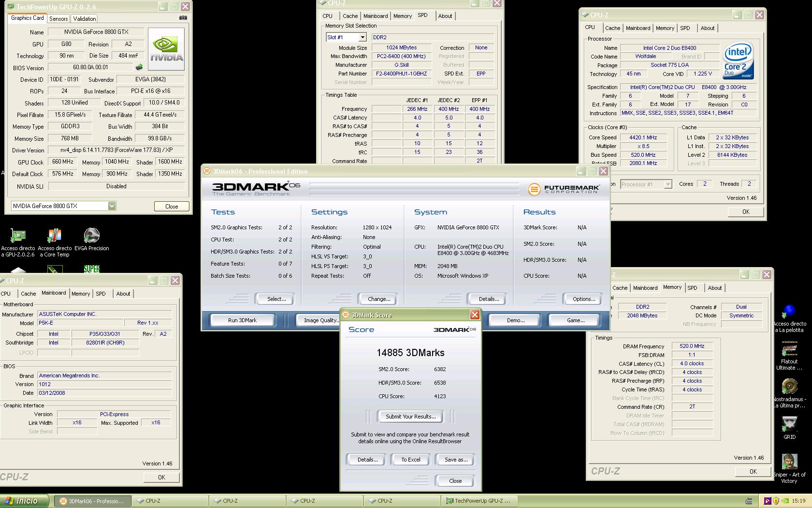Screen dimensions: 812x508
Task: Select About tab in CPU-Z SPD window
Action: coord(445,16)
